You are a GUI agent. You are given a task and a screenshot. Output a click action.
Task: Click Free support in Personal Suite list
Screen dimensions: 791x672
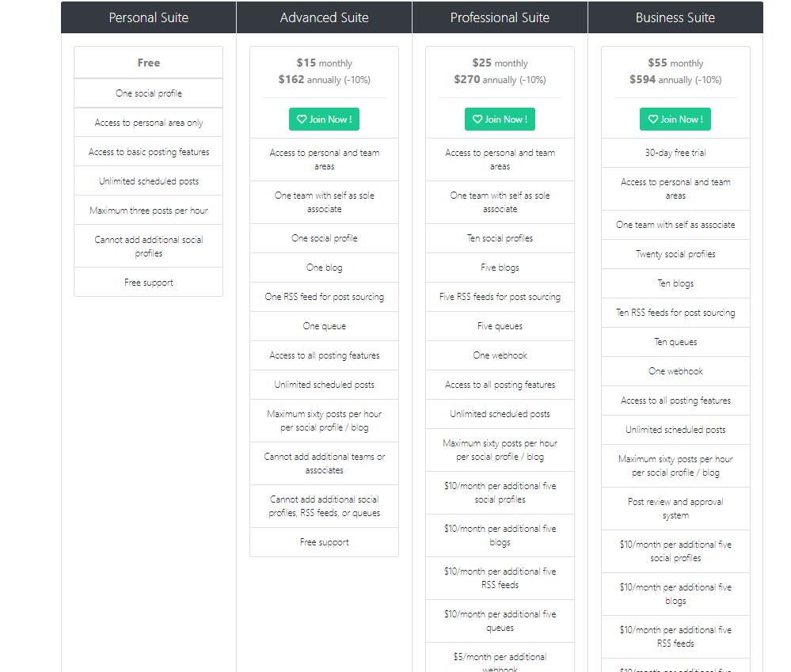149,283
